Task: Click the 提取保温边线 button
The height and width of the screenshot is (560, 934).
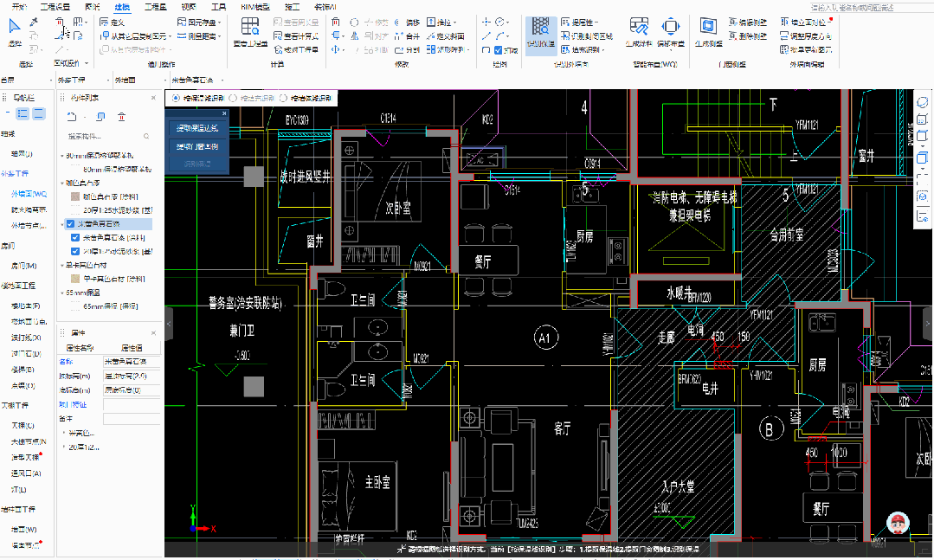Action: (197, 128)
